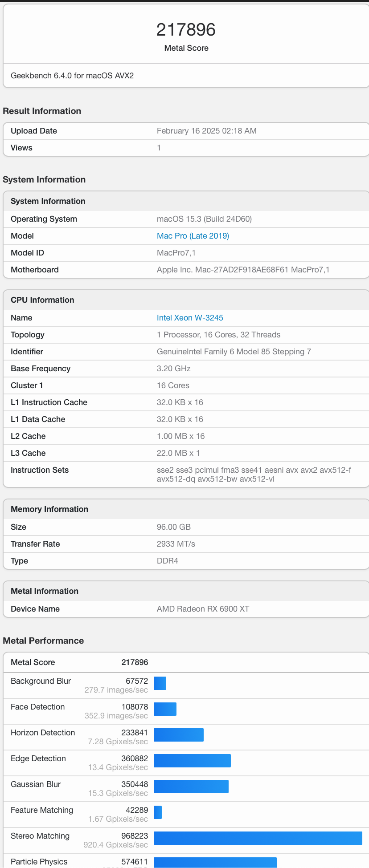Open the Mac Pro (Late 2019) model link
369x868 pixels.
tap(193, 236)
